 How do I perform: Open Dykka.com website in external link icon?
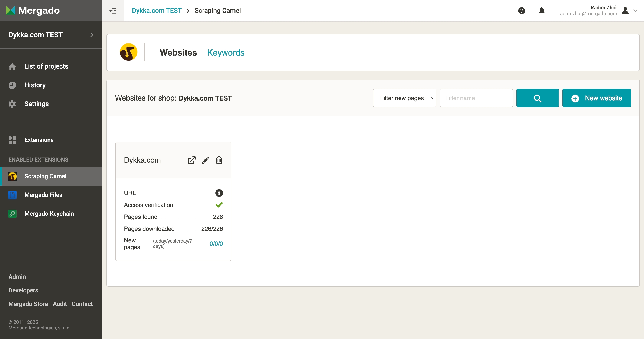[192, 160]
